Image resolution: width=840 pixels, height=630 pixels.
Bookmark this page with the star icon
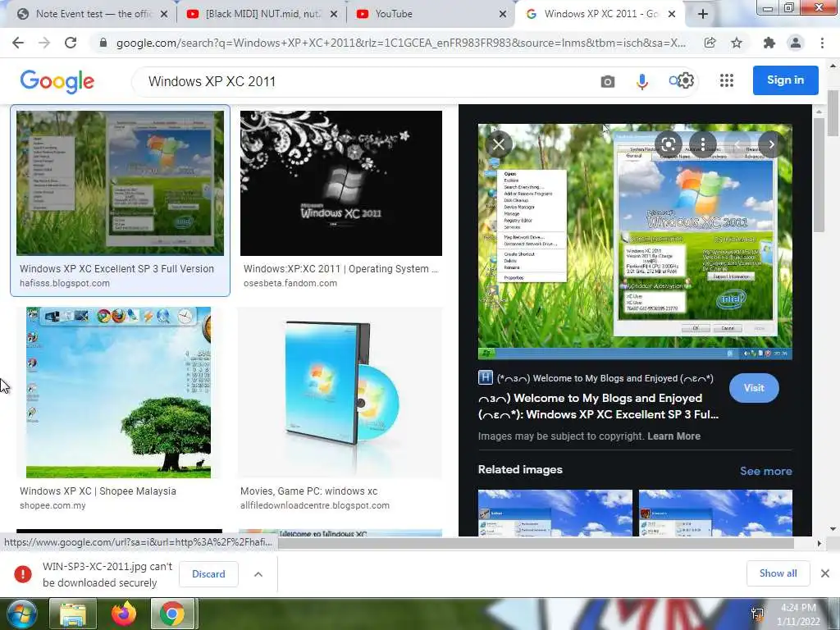click(737, 43)
